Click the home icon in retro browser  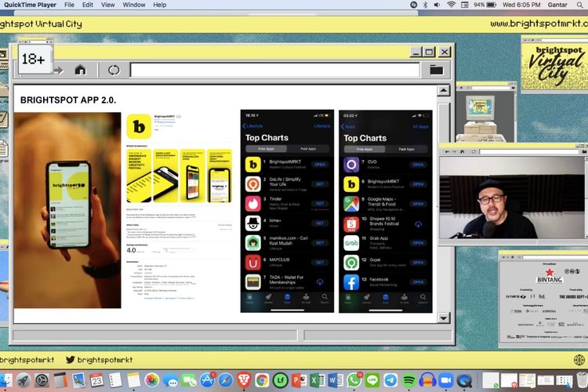coord(80,70)
